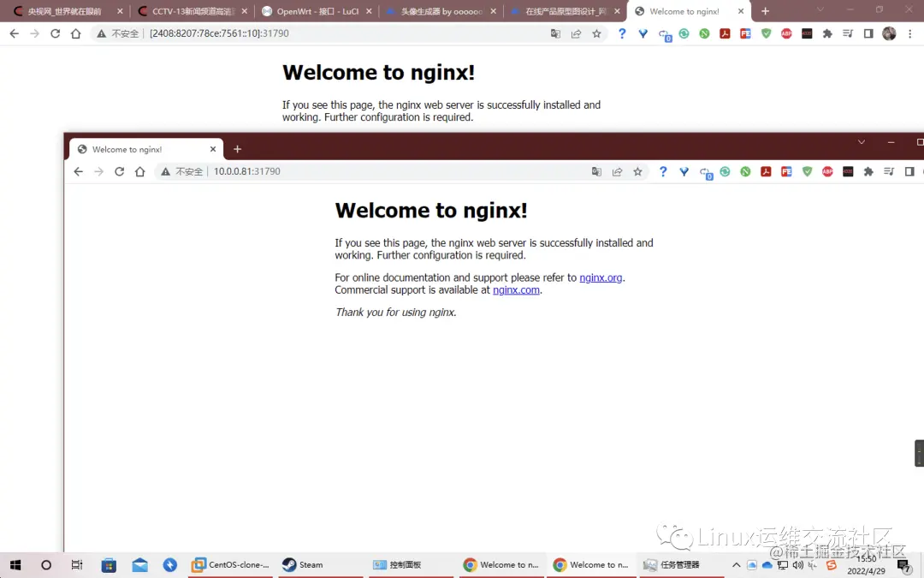The image size is (924, 578).
Task: Open the Extensions puzzle icon in the back window
Action: 827,33
